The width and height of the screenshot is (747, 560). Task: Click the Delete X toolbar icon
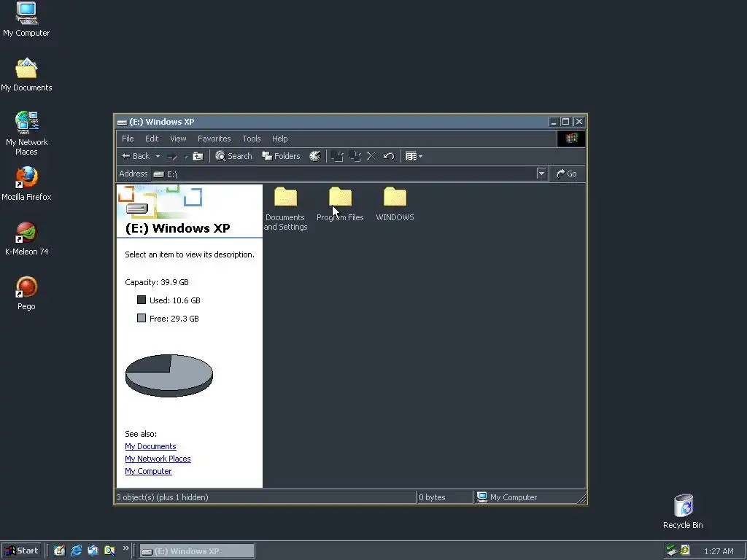click(371, 156)
